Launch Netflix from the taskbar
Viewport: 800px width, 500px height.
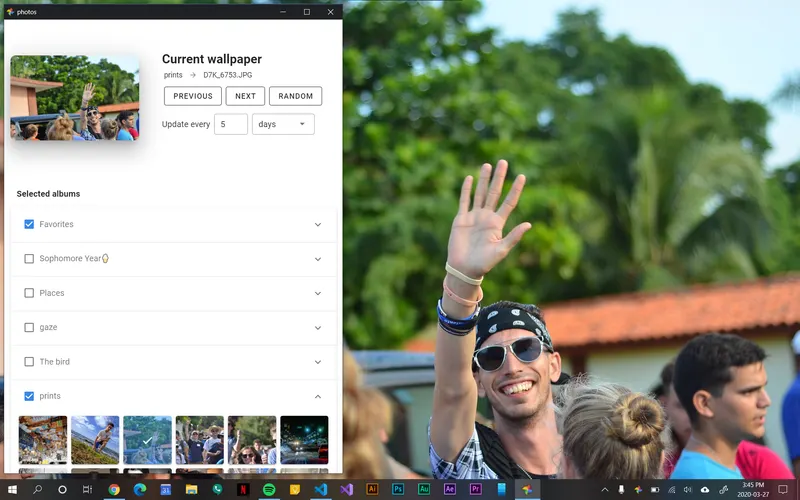[243, 490]
